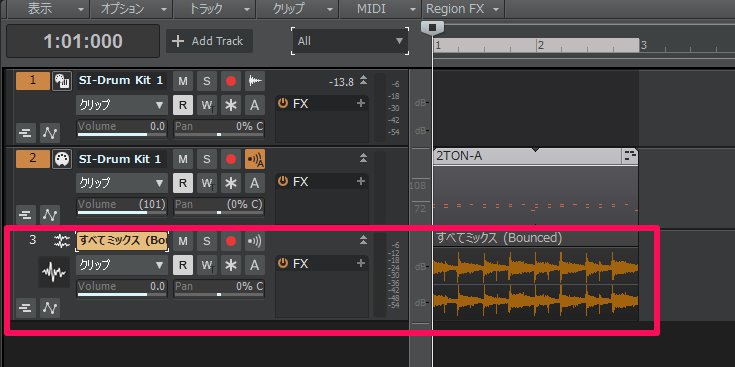This screenshot has height=367, width=735.
Task: Click take lanes icon on track 2
Action: coord(26,215)
